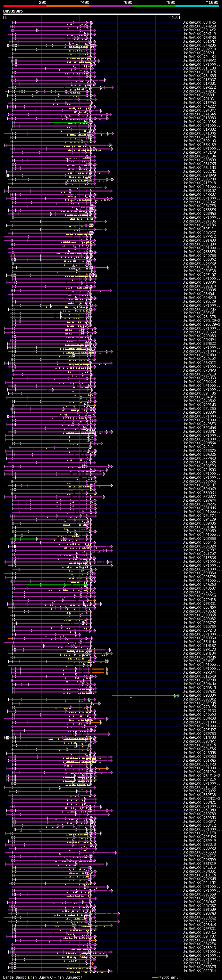Select hit UniRef100_B8NKG8
Screen dimensions: 222x980
pos(199,718)
